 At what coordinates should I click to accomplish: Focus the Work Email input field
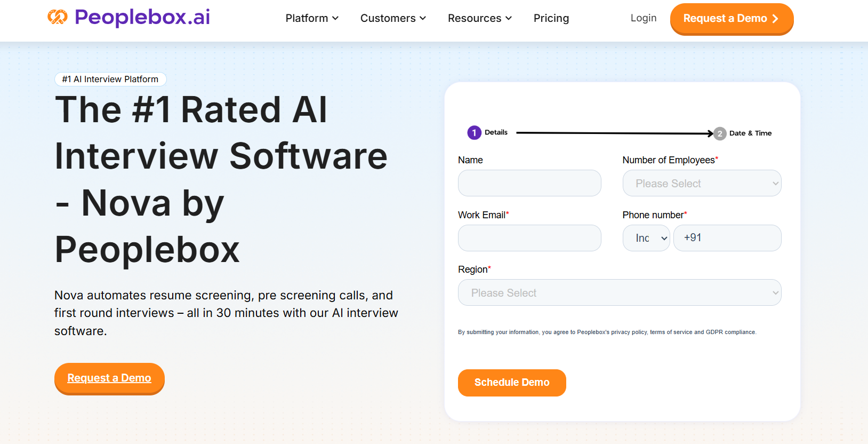(529, 238)
